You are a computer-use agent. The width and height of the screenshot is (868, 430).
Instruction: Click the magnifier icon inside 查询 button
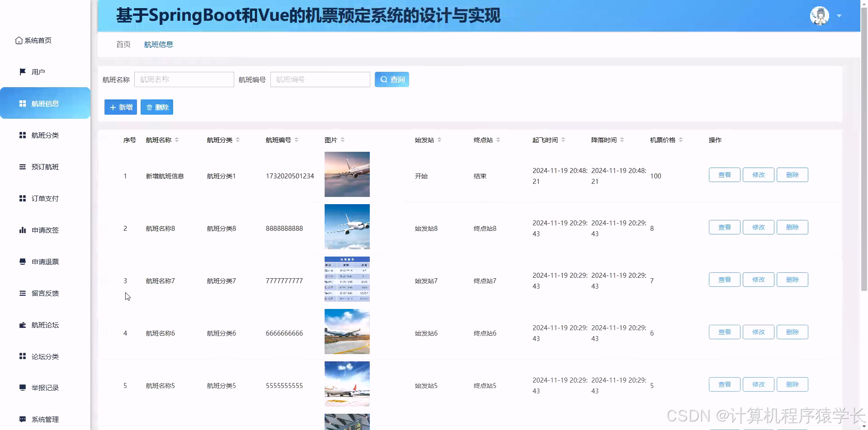(x=383, y=79)
